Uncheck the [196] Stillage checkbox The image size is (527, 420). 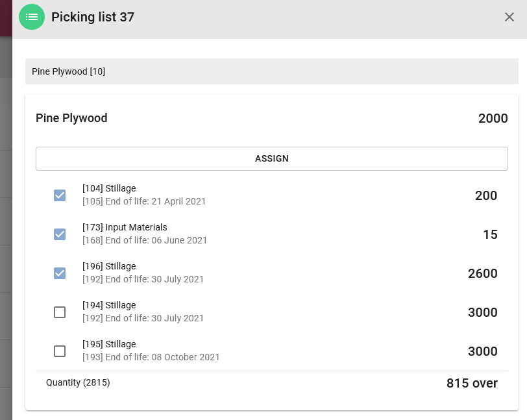pyautogui.click(x=60, y=273)
